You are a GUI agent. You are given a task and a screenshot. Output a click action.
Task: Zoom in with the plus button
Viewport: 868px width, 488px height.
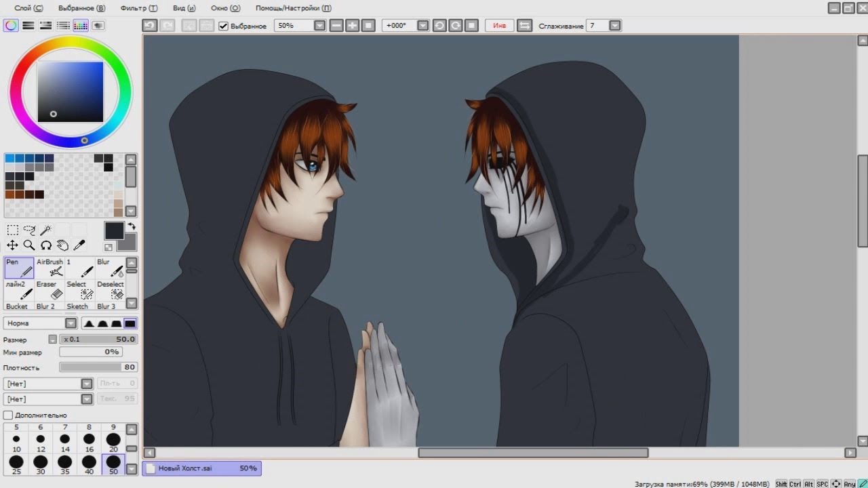tap(353, 26)
